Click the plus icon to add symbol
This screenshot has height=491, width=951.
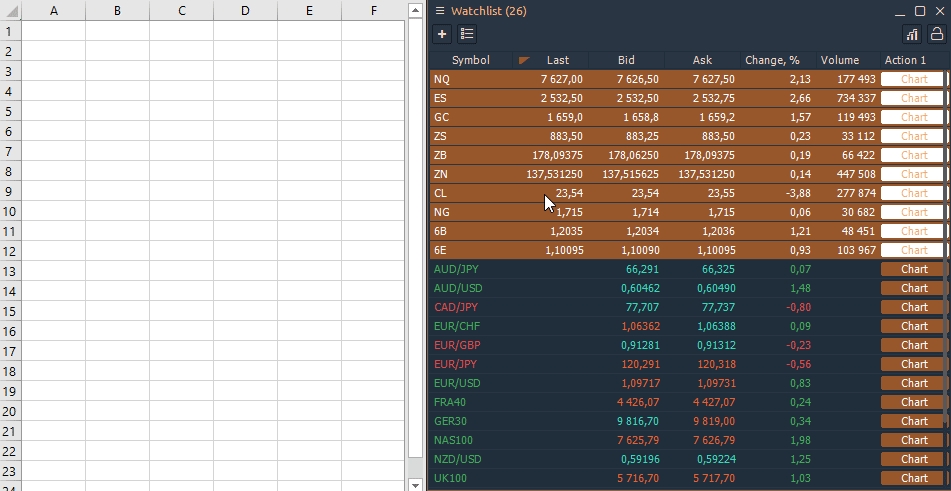pos(442,34)
